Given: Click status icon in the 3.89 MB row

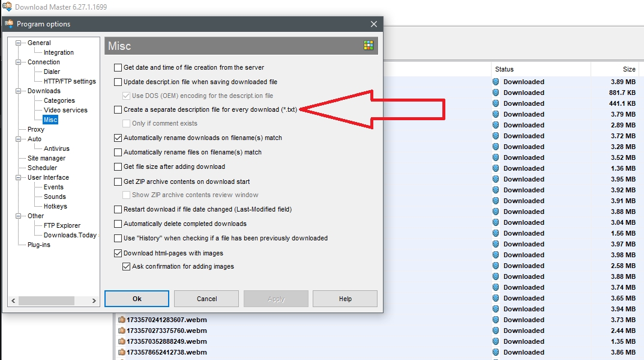Looking at the screenshot, I should point(496,82).
